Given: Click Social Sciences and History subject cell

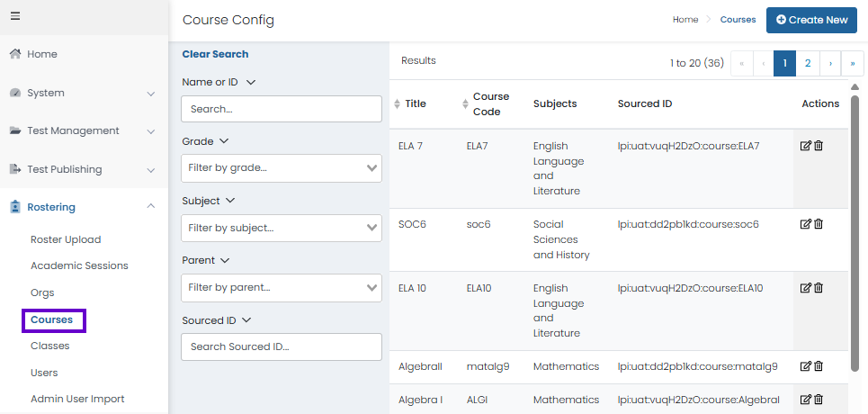Looking at the screenshot, I should pos(561,239).
